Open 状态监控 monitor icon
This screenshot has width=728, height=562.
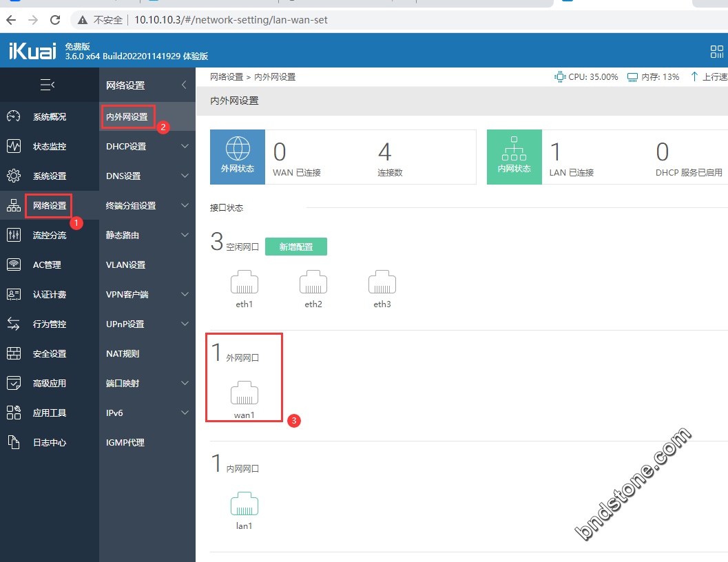click(x=14, y=146)
